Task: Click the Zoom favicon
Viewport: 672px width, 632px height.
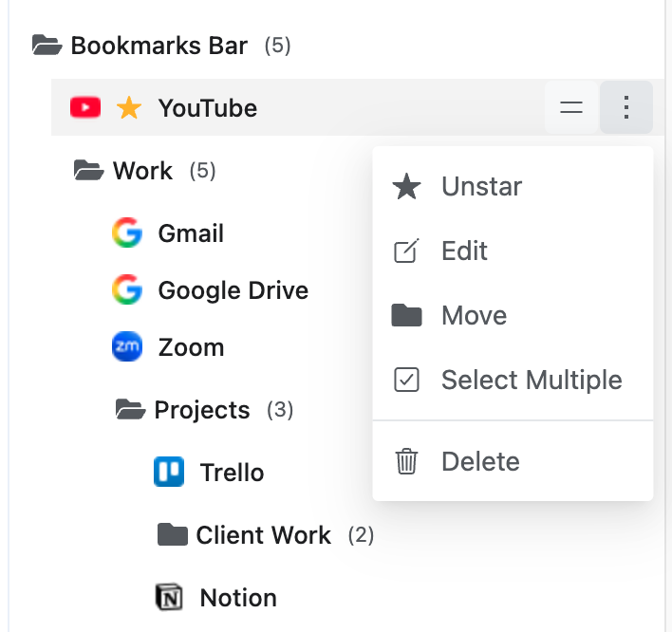Action: (x=127, y=346)
